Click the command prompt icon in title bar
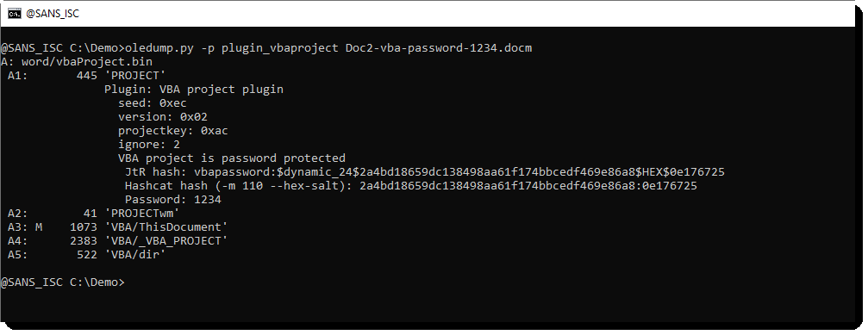Image resolution: width=868 pixels, height=335 pixels. coord(15,13)
